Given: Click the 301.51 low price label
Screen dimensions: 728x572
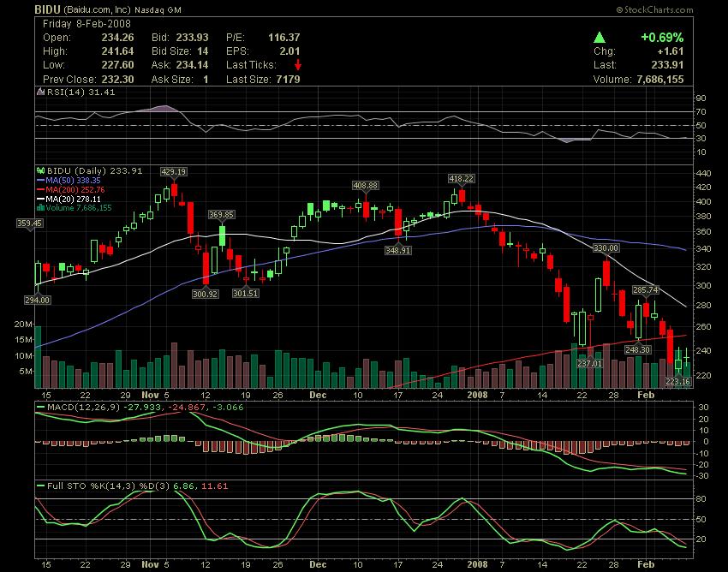Looking at the screenshot, I should pos(246,294).
